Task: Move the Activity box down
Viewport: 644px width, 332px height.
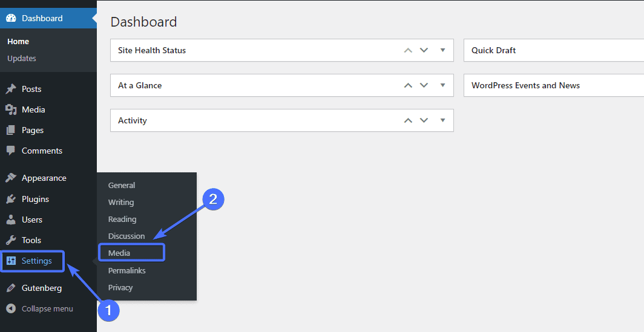Action: pyautogui.click(x=424, y=120)
